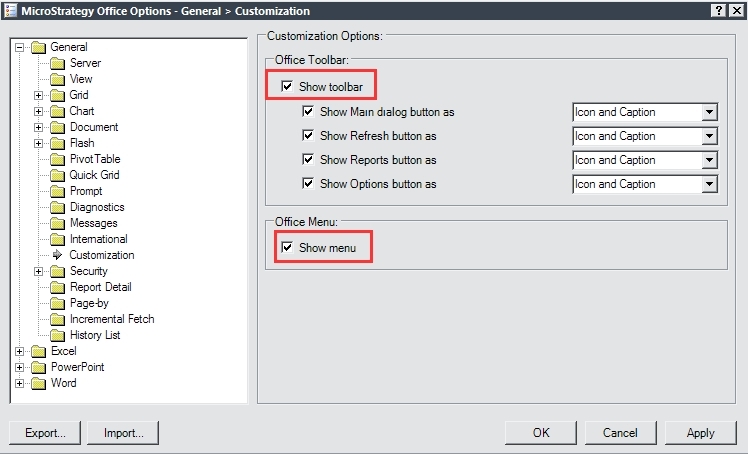This screenshot has height=454, width=748.
Task: Collapse the General tree node
Action: coord(20,47)
